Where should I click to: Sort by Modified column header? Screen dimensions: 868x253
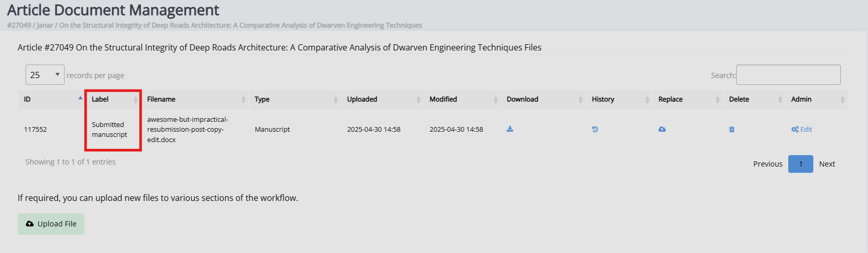pyautogui.click(x=463, y=99)
